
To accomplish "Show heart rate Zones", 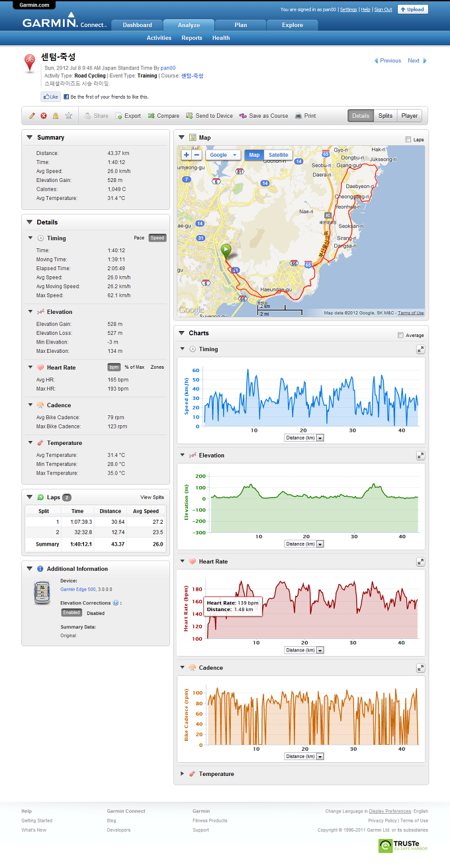I will click(157, 367).
